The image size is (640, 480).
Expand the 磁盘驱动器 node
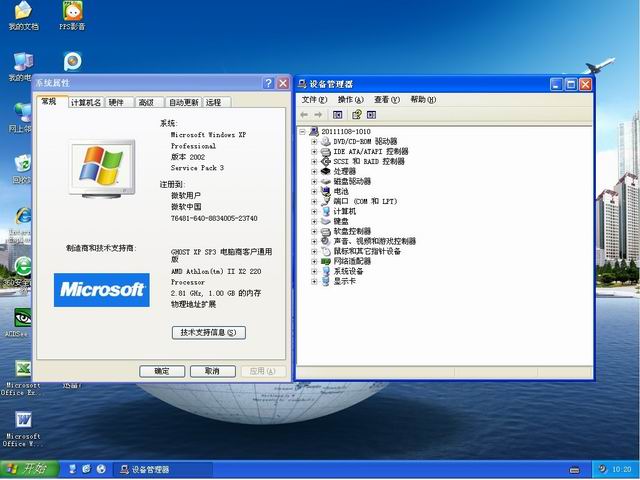(x=314, y=182)
